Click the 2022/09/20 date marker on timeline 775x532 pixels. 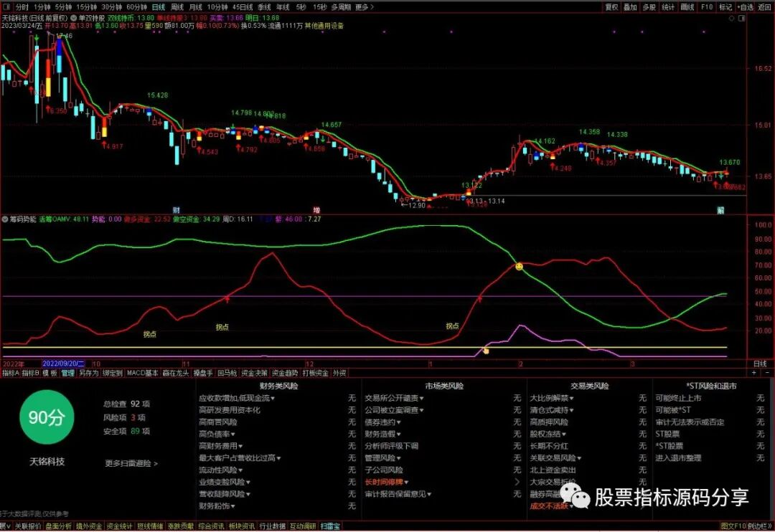pyautogui.click(x=64, y=364)
